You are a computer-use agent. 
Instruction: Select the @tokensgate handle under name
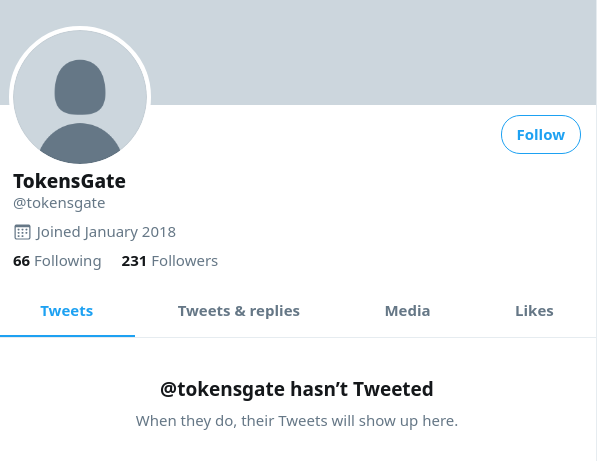(59, 203)
